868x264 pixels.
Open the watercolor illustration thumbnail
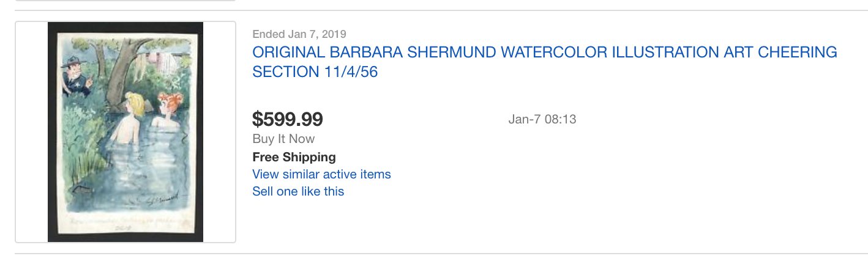click(x=125, y=132)
